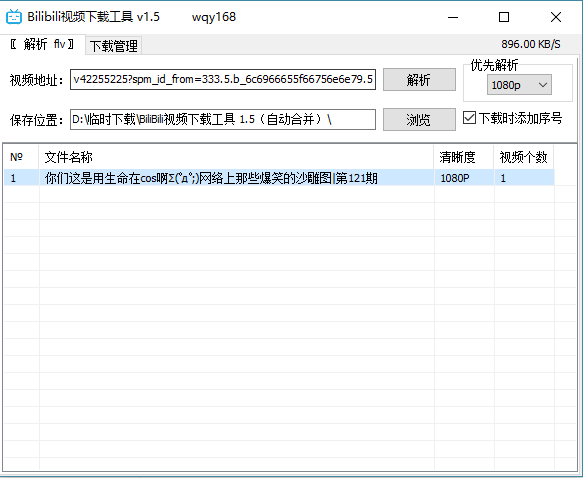Select the 解析 flv tab
This screenshot has height=478, width=583.
[42, 44]
